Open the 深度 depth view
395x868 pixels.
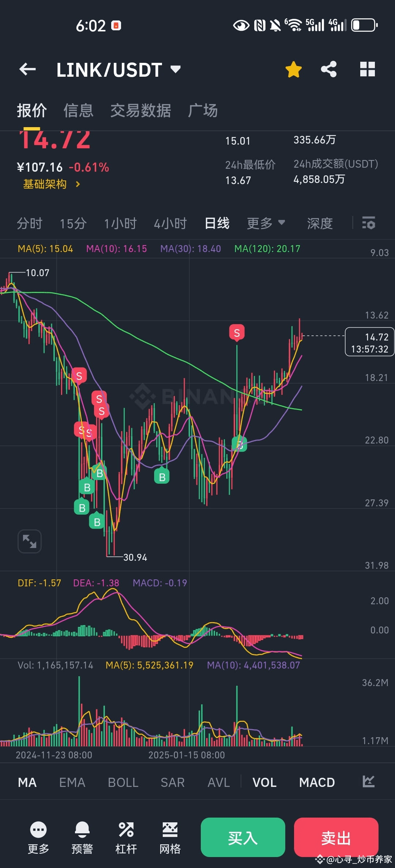click(x=320, y=223)
